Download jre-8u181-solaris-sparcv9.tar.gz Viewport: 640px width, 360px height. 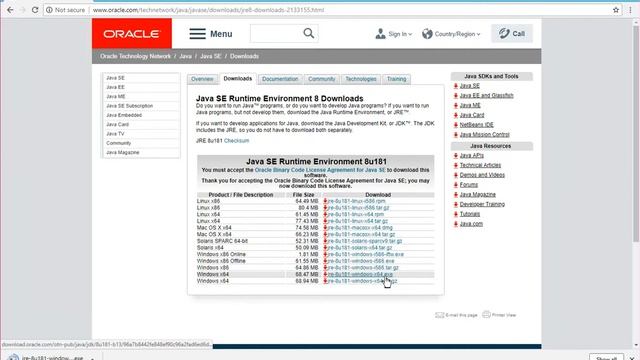[x=365, y=241]
